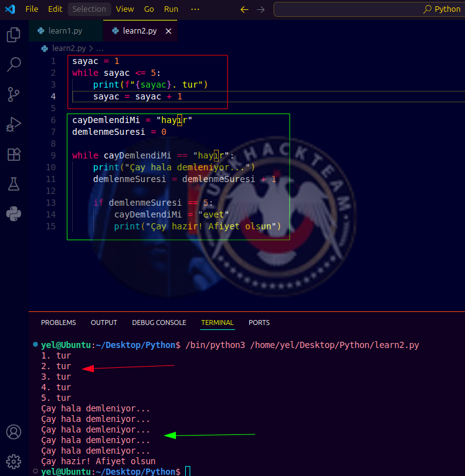Switch to the learn1.py tab
Screen dimensions: 465x476
click(66, 31)
